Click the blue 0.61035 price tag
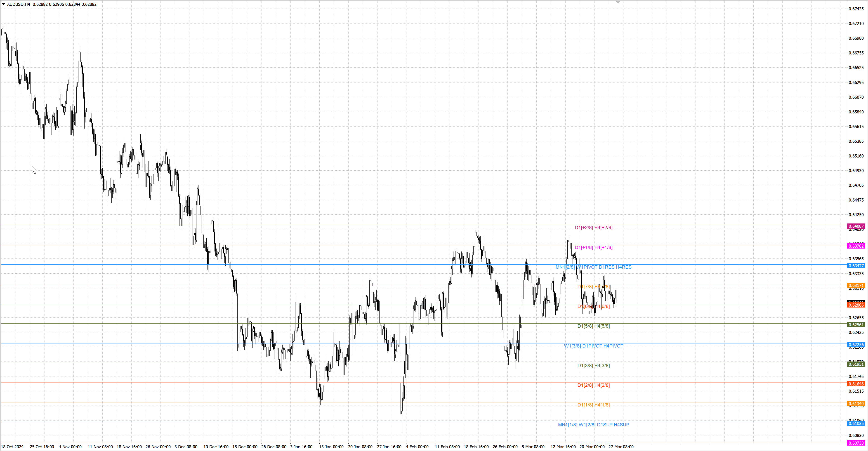This screenshot has height=451, width=868. (x=856, y=423)
